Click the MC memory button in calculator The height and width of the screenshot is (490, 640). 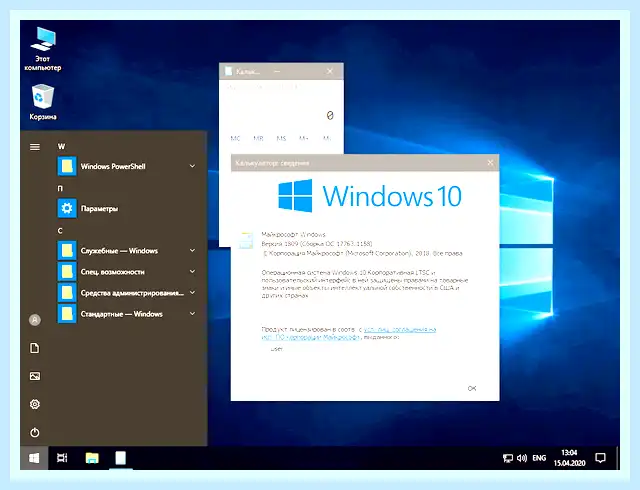pyautogui.click(x=235, y=138)
